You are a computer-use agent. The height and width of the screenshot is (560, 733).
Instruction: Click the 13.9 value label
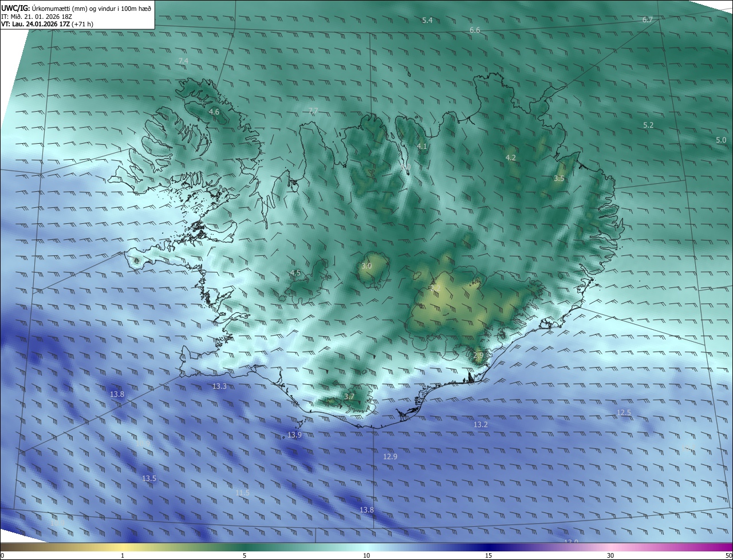(294, 435)
